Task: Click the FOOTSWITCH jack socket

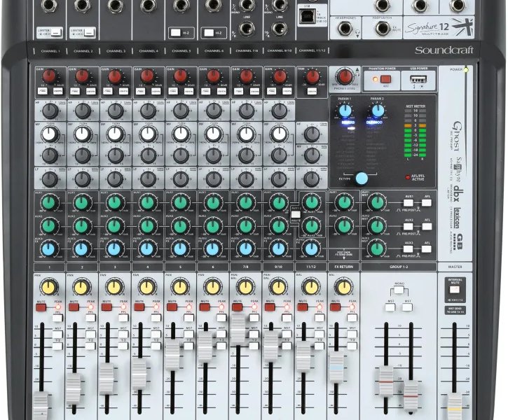Action: pos(383,29)
